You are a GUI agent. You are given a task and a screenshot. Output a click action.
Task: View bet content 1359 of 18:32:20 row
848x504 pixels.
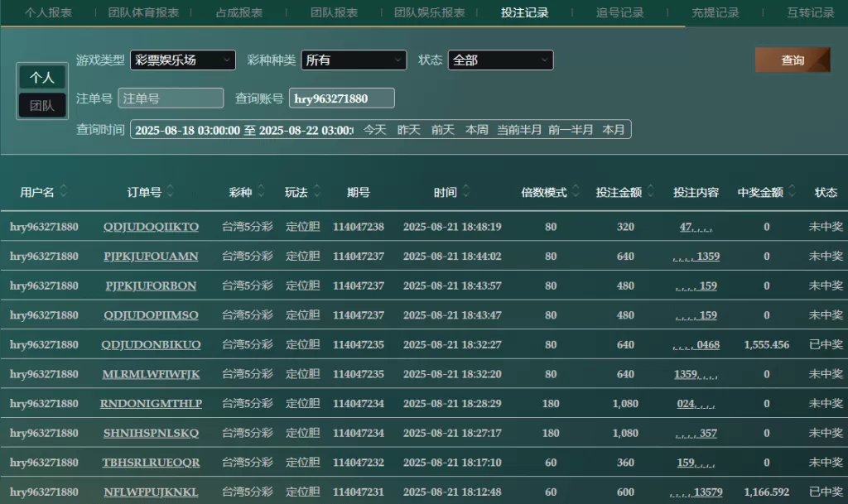[696, 374]
